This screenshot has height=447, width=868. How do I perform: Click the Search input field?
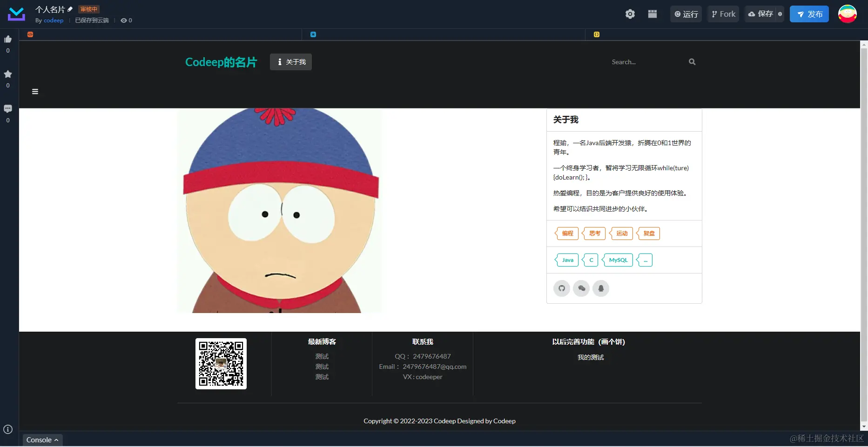(x=647, y=62)
